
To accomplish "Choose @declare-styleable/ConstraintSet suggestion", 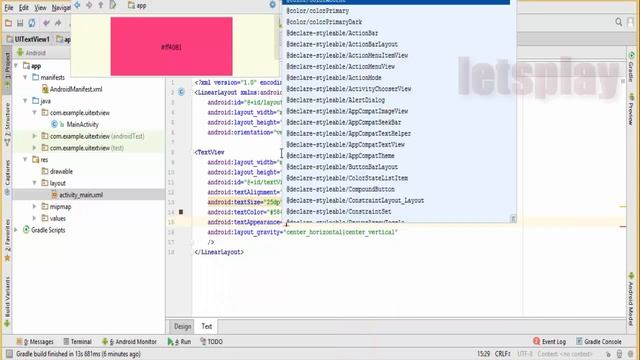I will (x=339, y=211).
